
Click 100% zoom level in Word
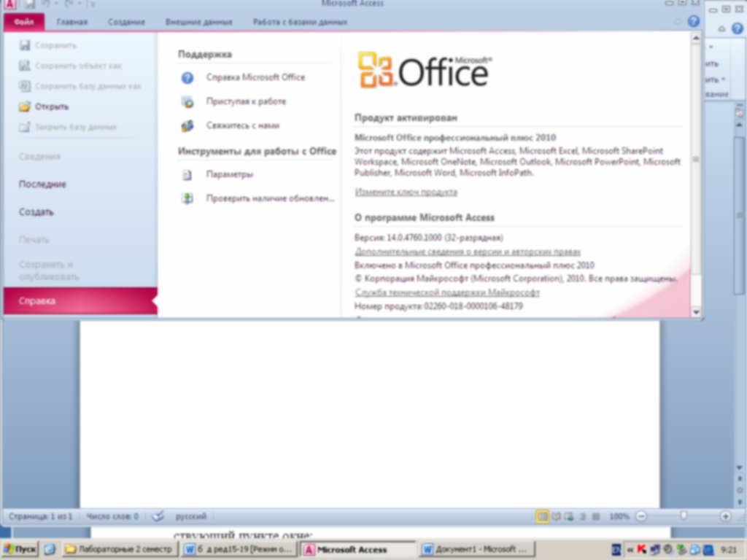pos(619,516)
